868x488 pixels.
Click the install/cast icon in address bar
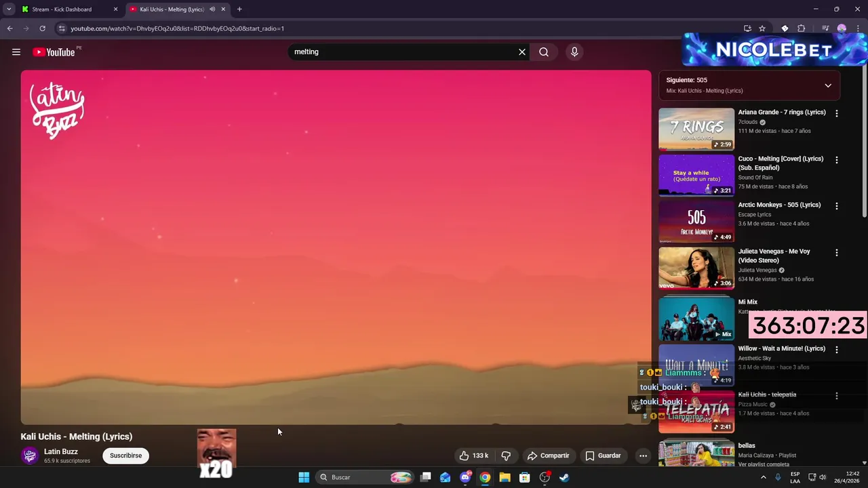[x=747, y=28]
